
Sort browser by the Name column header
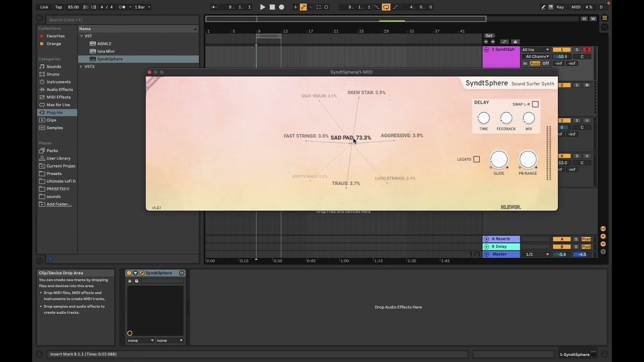(x=138, y=29)
